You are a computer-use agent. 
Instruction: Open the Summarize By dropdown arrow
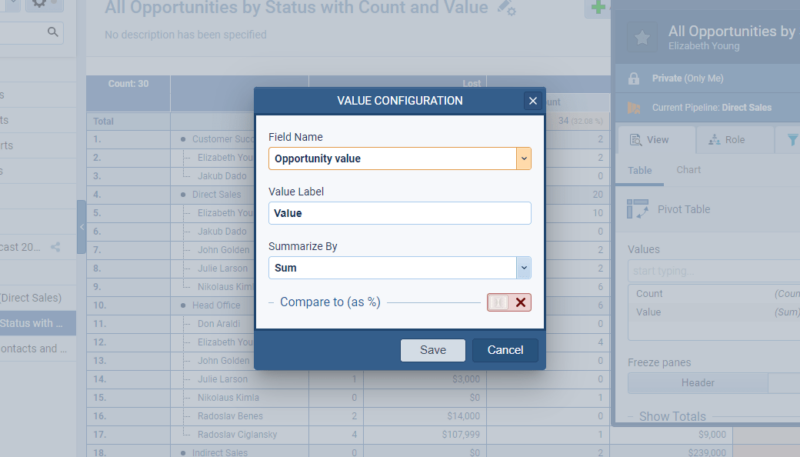pyautogui.click(x=523, y=268)
